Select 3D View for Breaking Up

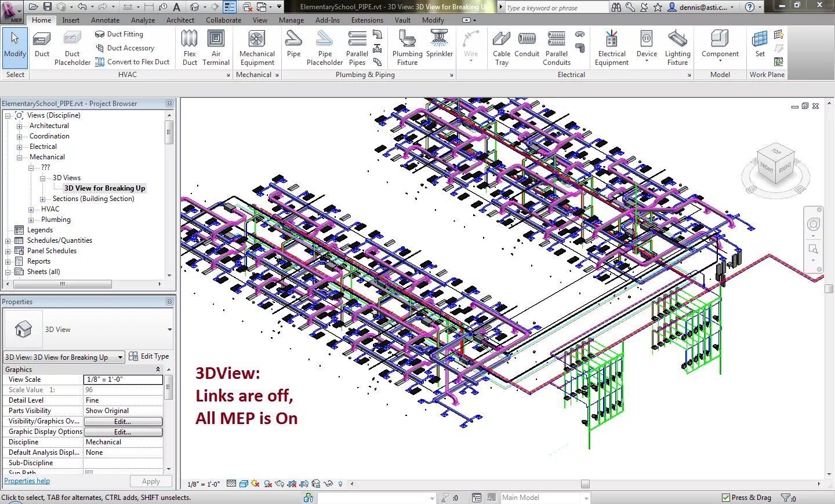[x=104, y=188]
